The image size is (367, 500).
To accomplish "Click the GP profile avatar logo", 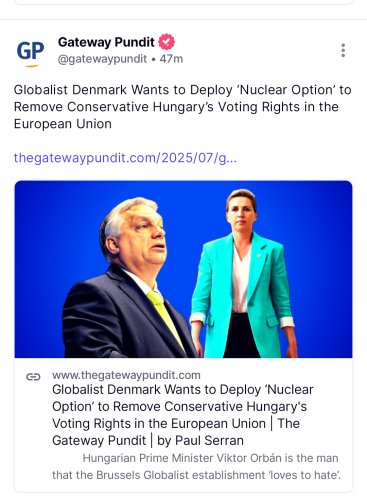I will coord(30,52).
